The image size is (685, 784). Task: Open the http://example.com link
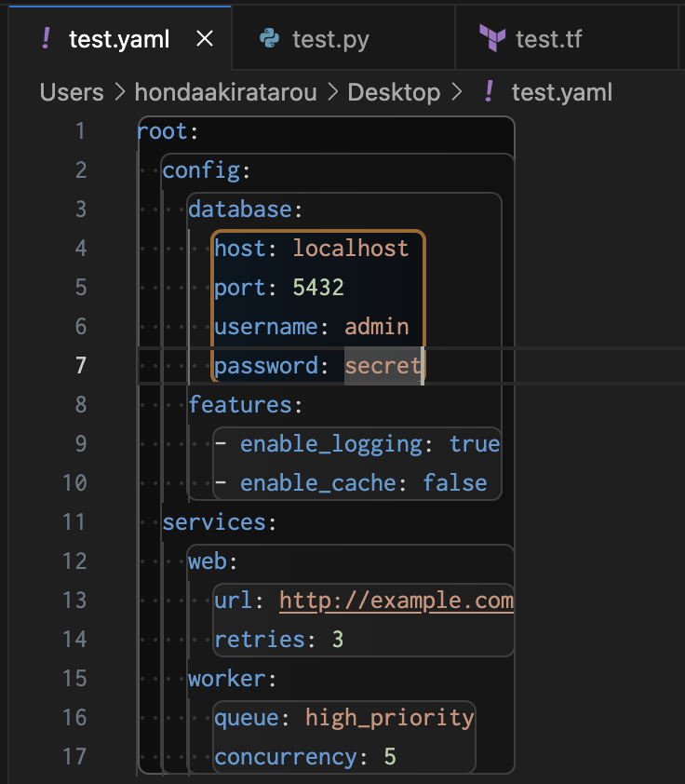coord(395,600)
